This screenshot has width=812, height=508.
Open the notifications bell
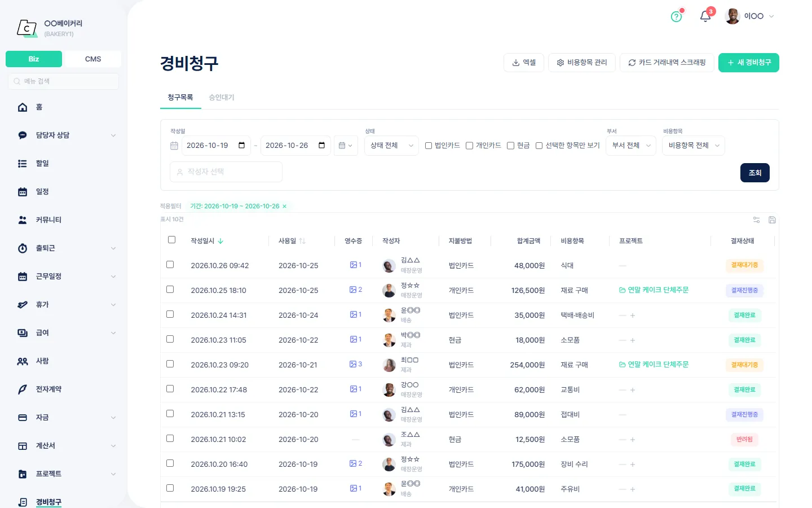(x=705, y=16)
